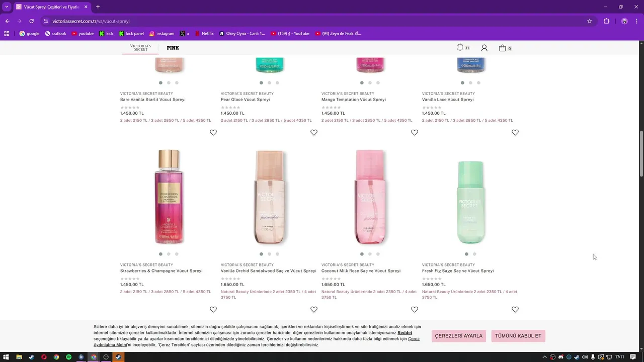Select second image dot for Strawberries & Champagne
Image resolution: width=644 pixels, height=362 pixels.
pyautogui.click(x=169, y=254)
